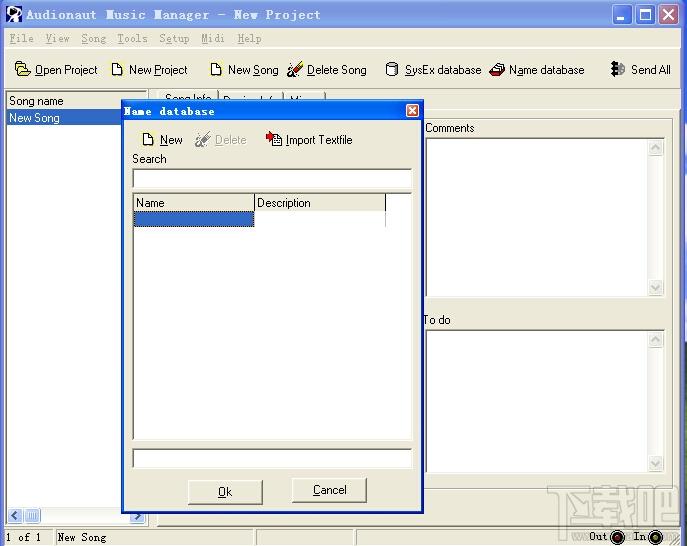Image resolution: width=687 pixels, height=546 pixels.
Task: Open the Setup menu
Action: point(174,39)
